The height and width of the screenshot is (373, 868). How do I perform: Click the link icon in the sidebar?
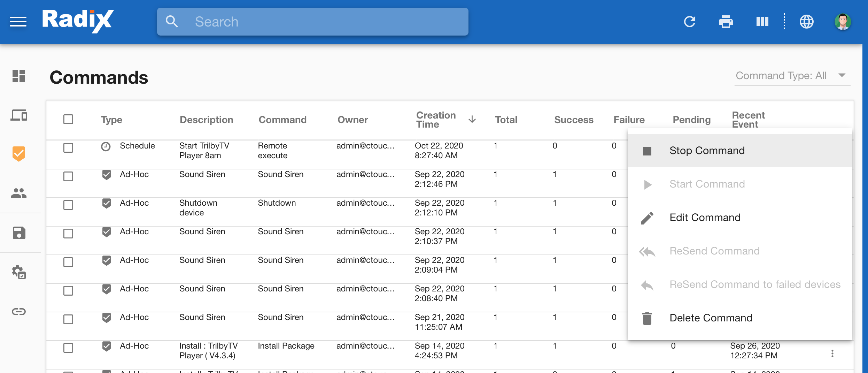point(19,312)
